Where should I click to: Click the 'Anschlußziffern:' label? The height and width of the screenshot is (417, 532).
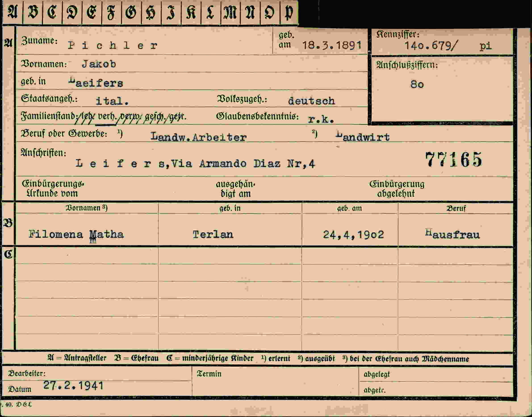point(407,65)
